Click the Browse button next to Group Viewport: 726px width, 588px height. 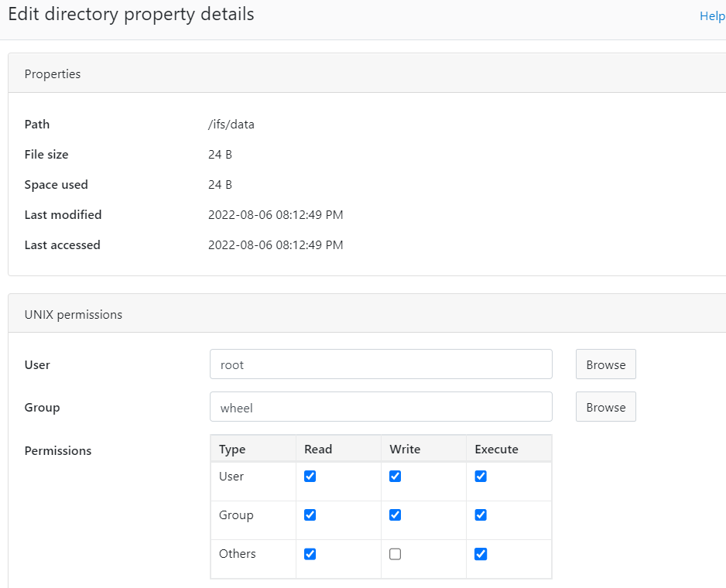pos(605,406)
